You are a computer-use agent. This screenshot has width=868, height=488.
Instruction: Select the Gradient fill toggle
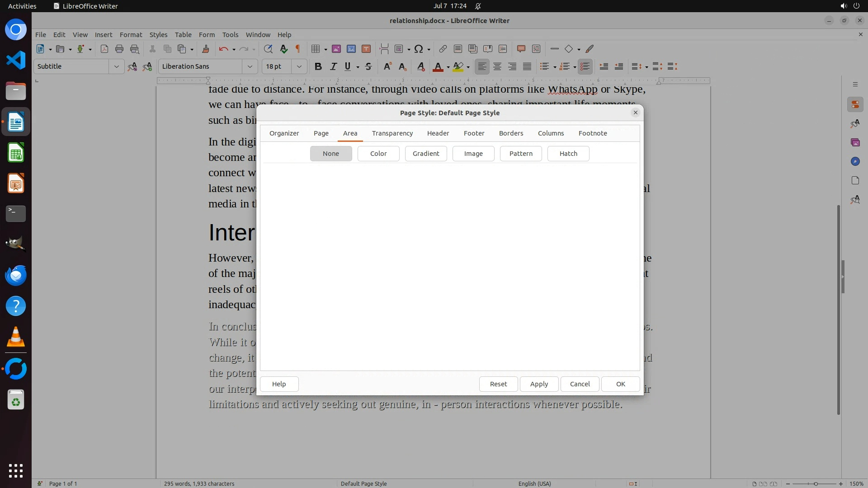pyautogui.click(x=425, y=154)
